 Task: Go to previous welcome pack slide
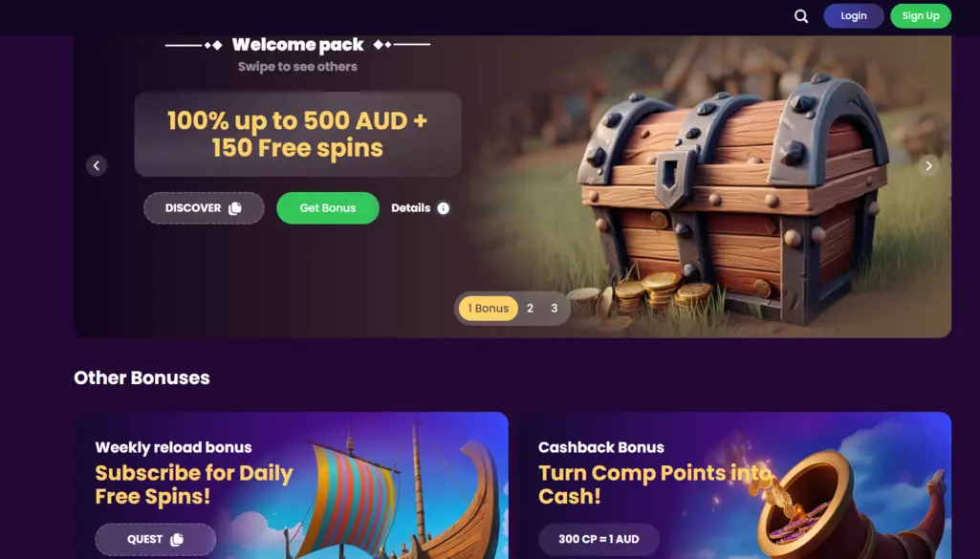97,165
